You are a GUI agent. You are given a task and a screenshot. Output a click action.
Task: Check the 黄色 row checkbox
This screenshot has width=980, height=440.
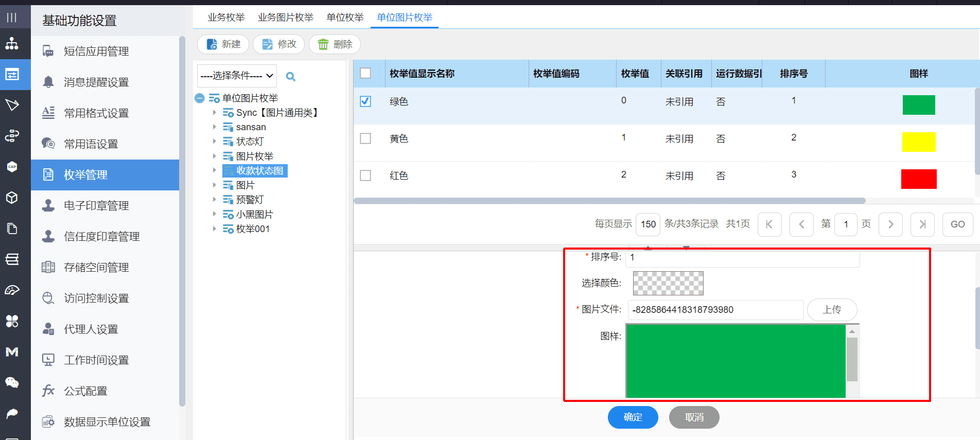(x=365, y=138)
